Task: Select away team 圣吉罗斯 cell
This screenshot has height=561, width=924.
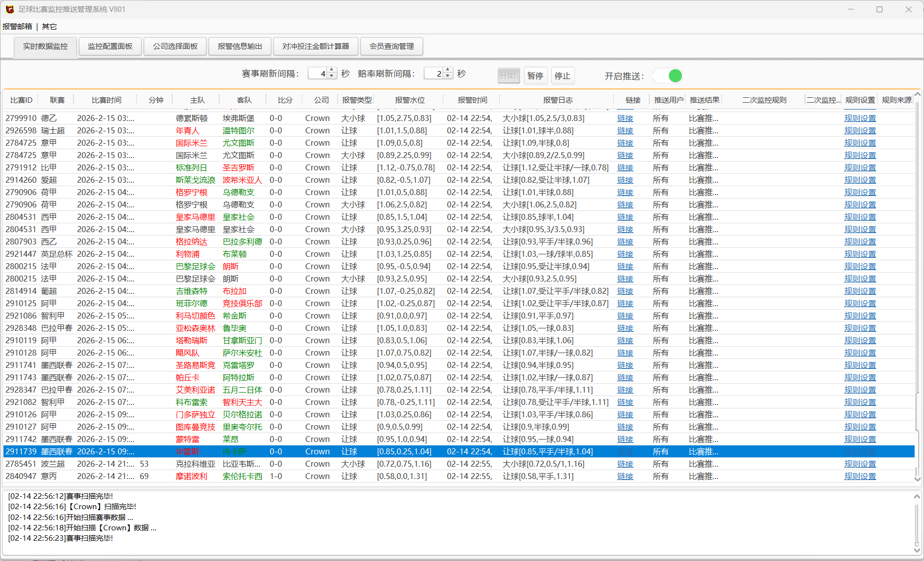Action: [x=239, y=168]
